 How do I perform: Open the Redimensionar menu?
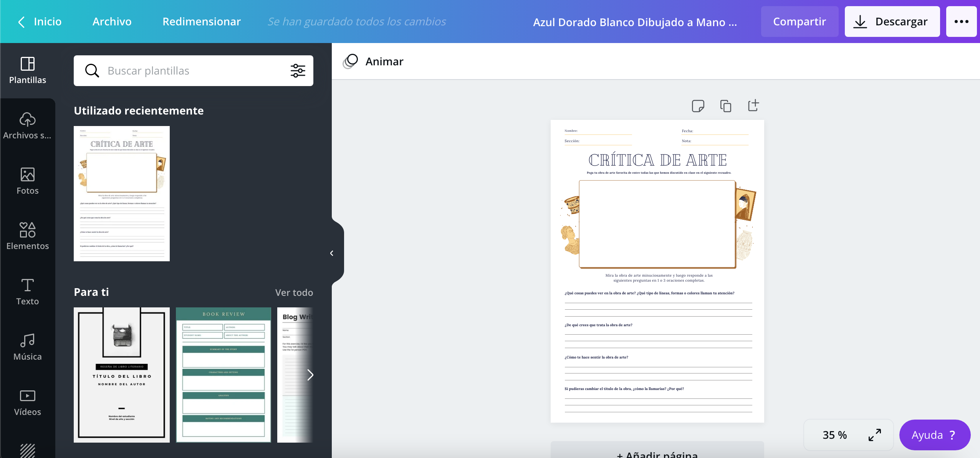202,22
